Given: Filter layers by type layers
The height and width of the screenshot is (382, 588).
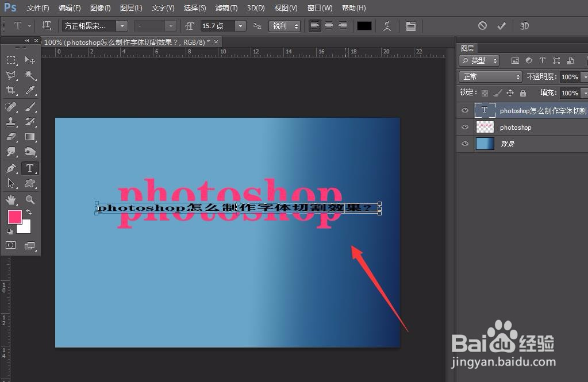Looking at the screenshot, I should 542,60.
